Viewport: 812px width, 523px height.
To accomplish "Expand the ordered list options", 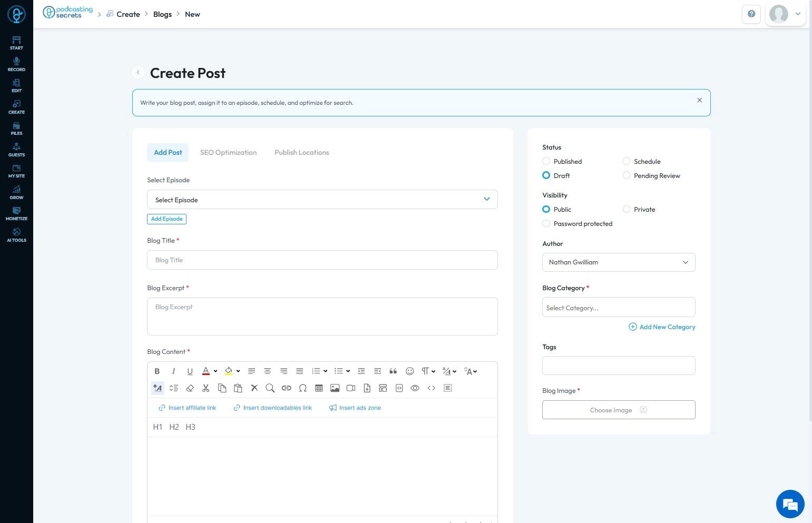I will click(x=325, y=371).
